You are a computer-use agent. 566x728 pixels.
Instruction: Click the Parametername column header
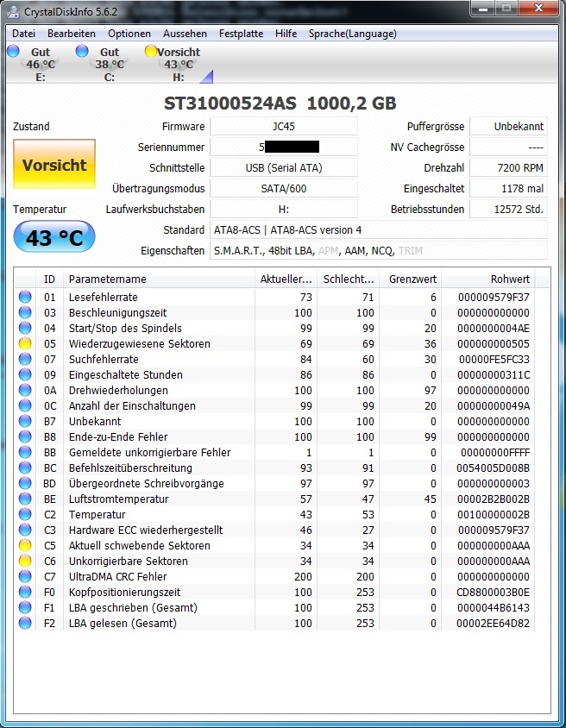point(160,279)
